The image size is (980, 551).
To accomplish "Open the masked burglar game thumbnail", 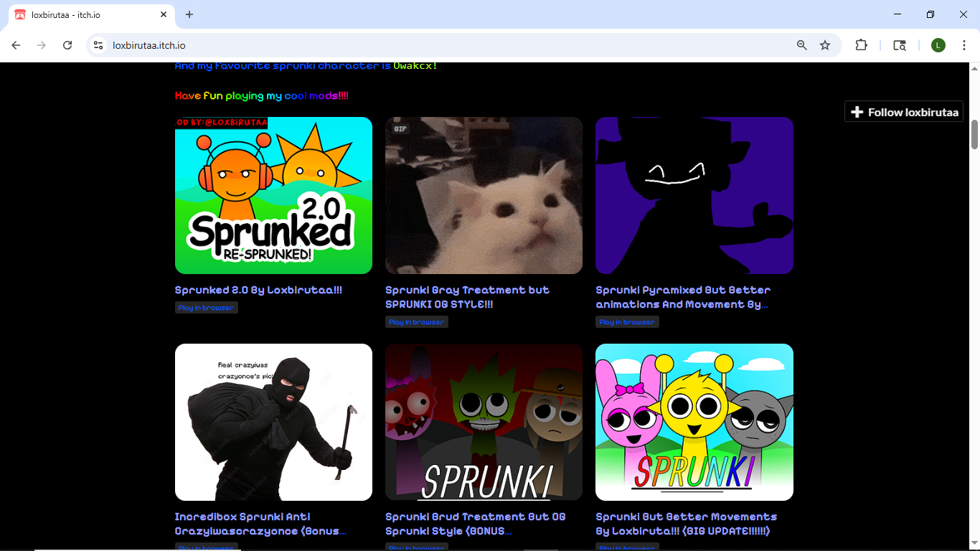I will 273,422.
